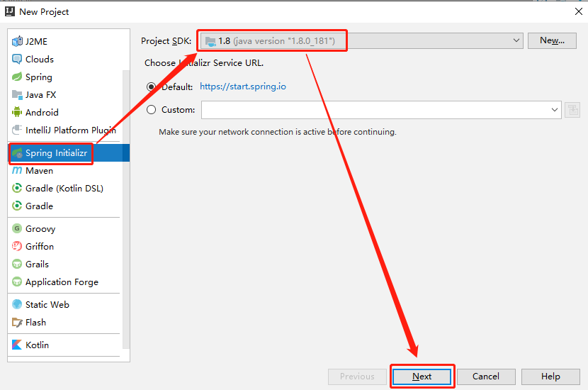Open the https://start.spring.io link

pyautogui.click(x=243, y=87)
